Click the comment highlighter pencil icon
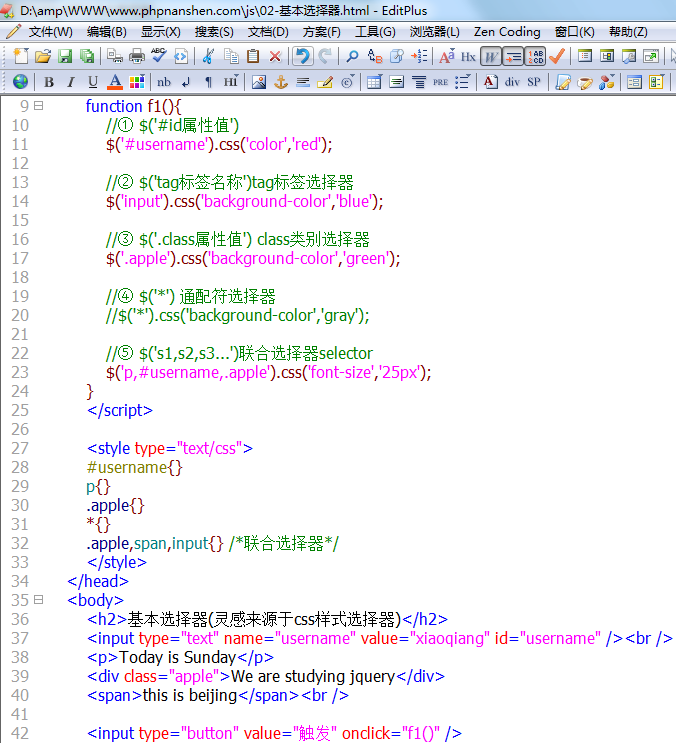 (325, 82)
